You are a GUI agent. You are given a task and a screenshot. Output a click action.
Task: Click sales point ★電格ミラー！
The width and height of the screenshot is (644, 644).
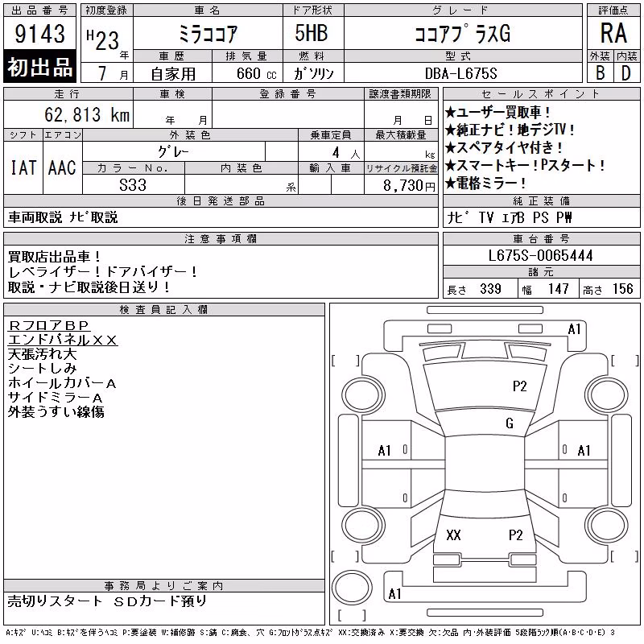click(x=485, y=183)
